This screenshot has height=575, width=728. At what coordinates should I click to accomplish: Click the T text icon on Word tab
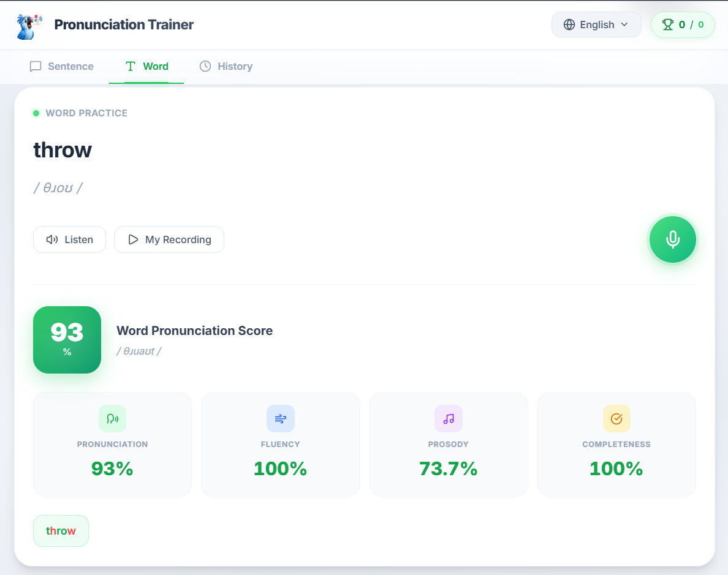(131, 66)
